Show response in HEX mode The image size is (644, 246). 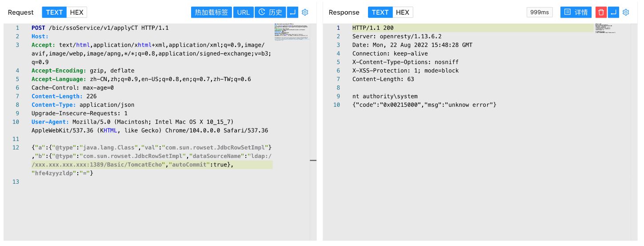(x=402, y=12)
